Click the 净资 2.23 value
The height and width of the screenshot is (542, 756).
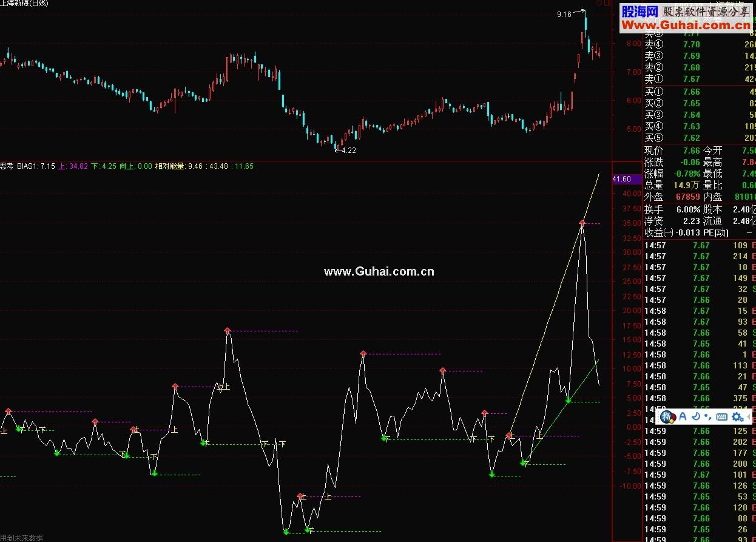[x=691, y=221]
